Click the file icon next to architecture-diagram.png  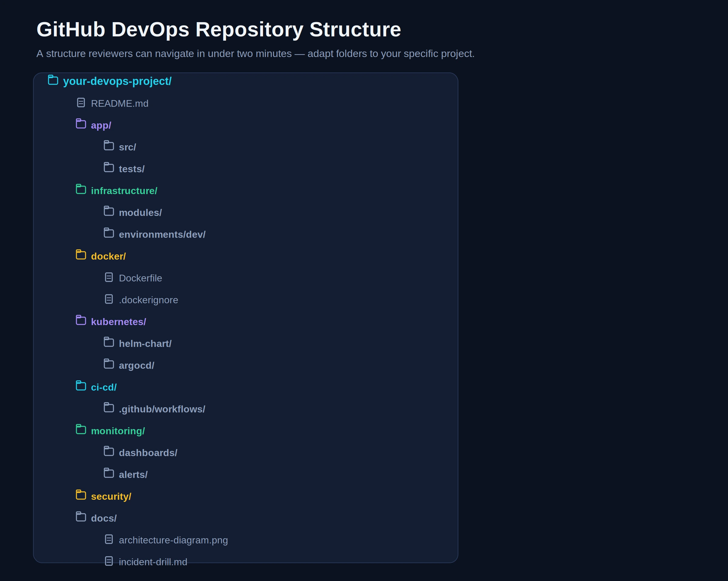coord(109,539)
